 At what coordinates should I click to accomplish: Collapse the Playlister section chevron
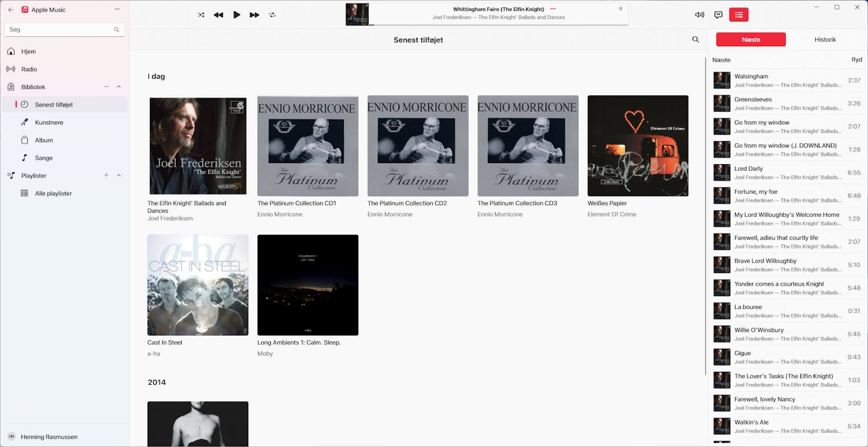[119, 175]
